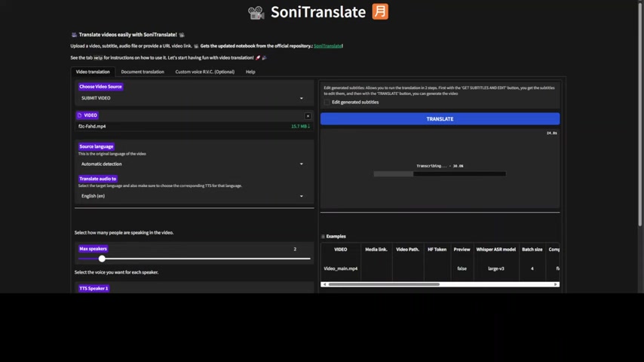Viewport: 644px width, 362px height.
Task: Click the false cell under Preview
Action: [x=462, y=268]
